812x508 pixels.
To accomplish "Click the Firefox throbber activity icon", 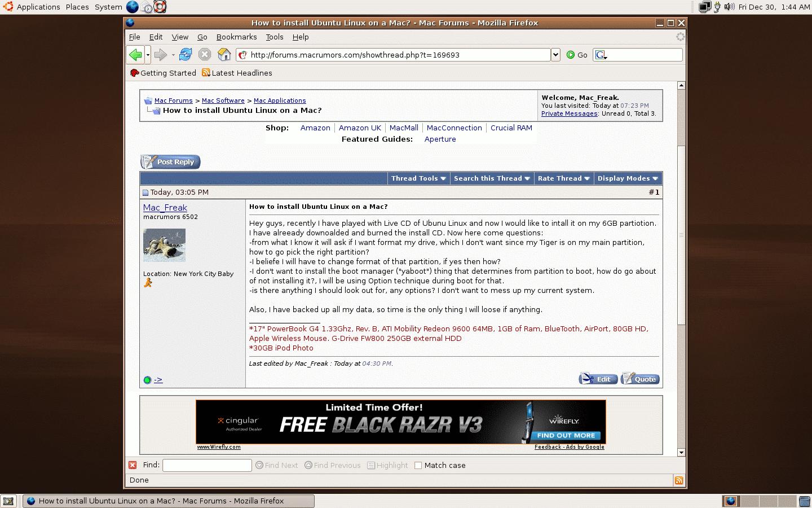I will (680, 37).
